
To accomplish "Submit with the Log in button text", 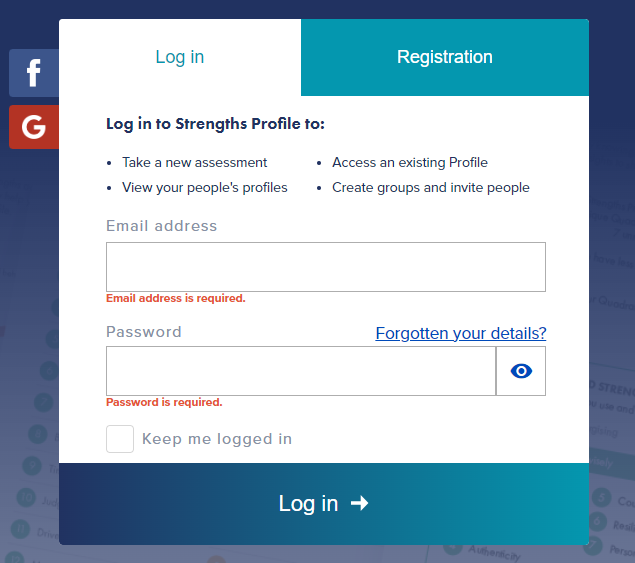I will 308,504.
